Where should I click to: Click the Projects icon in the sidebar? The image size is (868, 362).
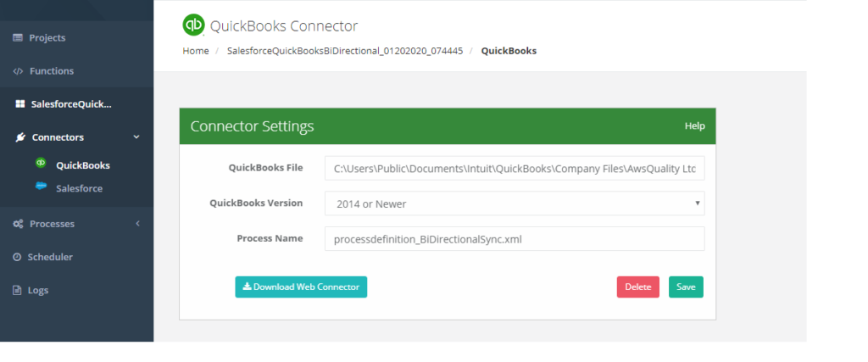click(x=18, y=38)
